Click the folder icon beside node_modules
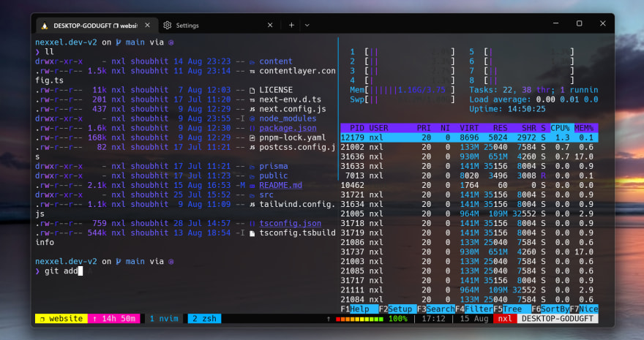 (252, 118)
